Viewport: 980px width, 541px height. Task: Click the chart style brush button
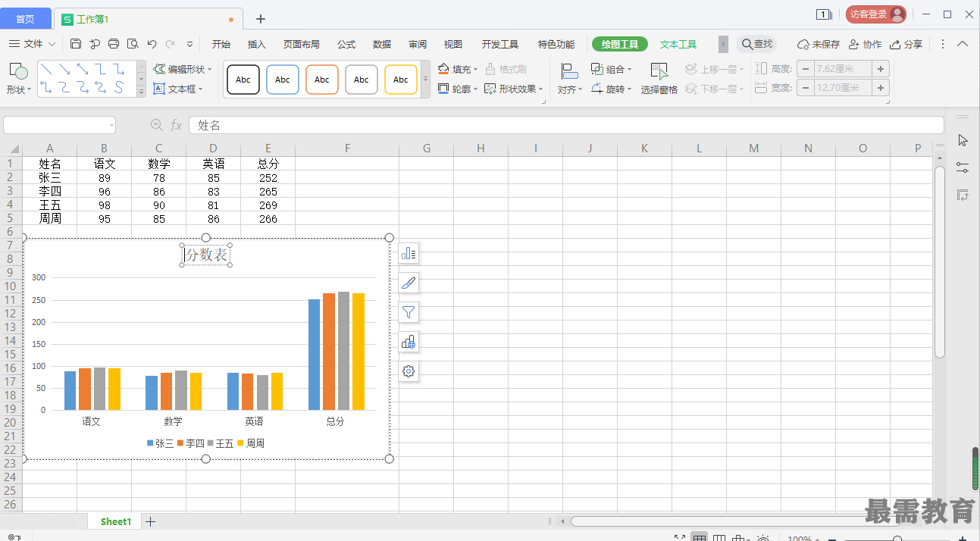[409, 283]
